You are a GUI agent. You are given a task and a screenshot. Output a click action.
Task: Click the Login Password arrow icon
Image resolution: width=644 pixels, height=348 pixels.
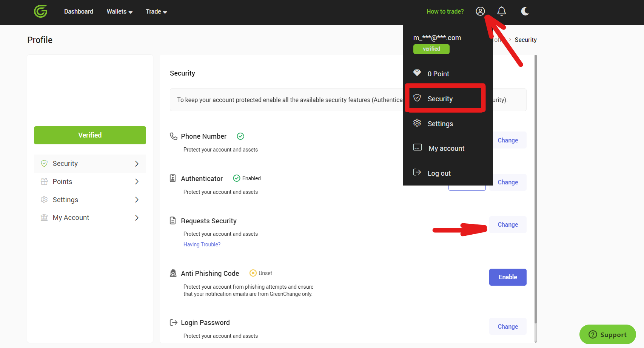174,322
